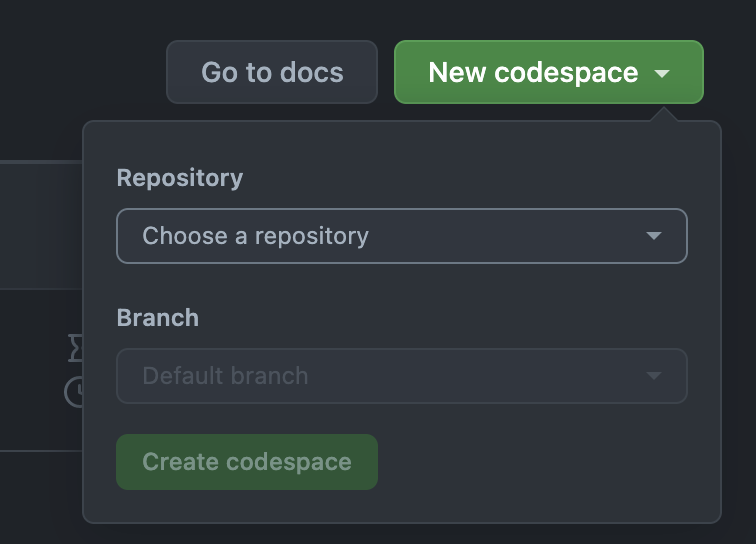This screenshot has height=544, width=756.
Task: Click the lighter panel row left of the popup
Action: click(x=40, y=225)
